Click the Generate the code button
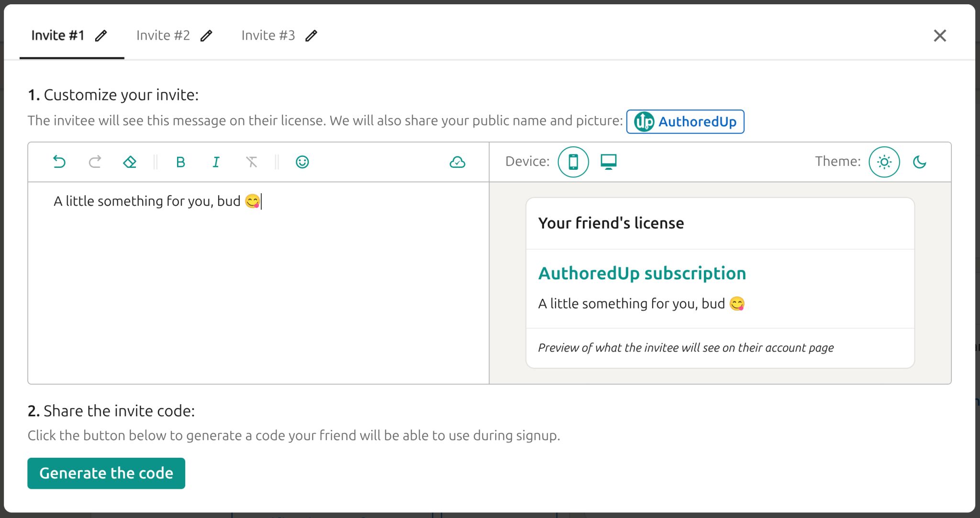The height and width of the screenshot is (518, 980). click(x=106, y=473)
